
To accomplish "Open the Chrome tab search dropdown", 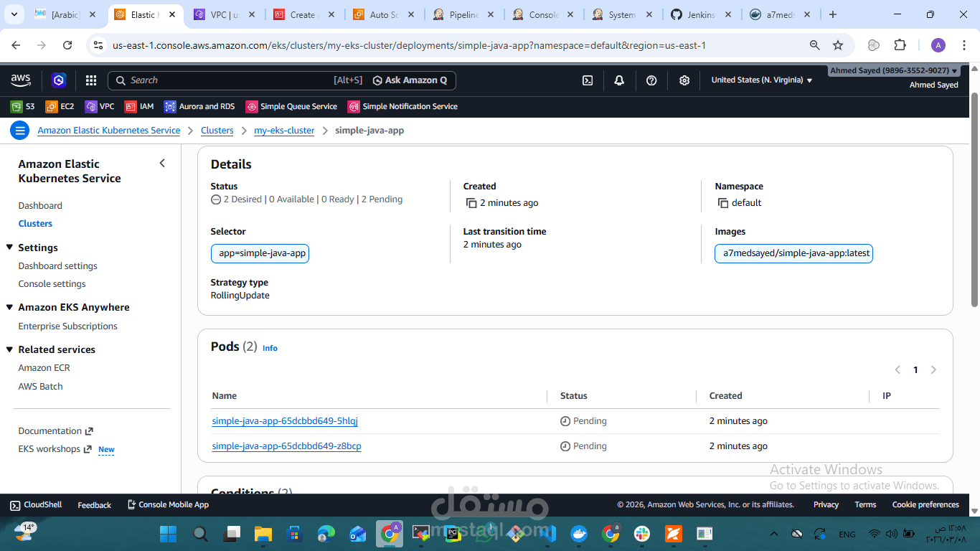I will click(16, 14).
